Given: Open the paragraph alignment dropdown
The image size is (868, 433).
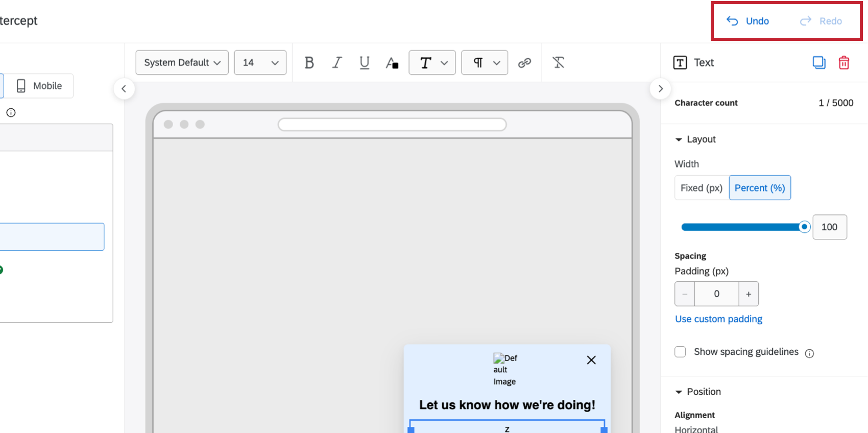Looking at the screenshot, I should pyautogui.click(x=485, y=63).
